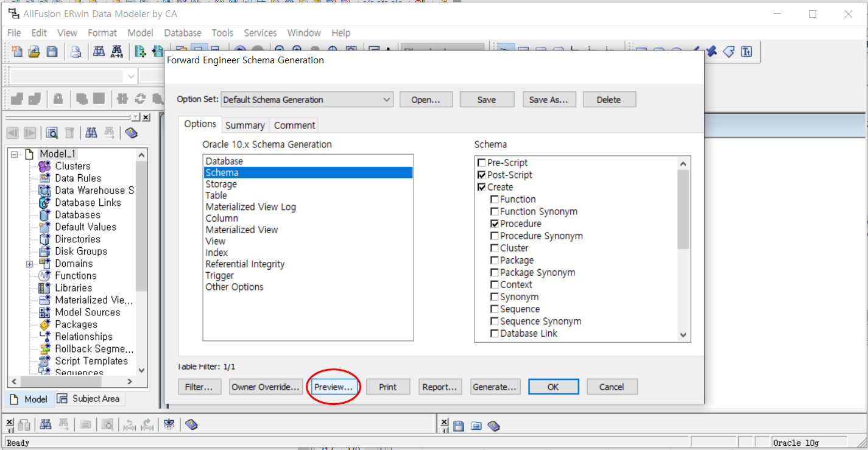868x450 pixels.
Task: Expand the Domains tree node
Action: [29, 264]
